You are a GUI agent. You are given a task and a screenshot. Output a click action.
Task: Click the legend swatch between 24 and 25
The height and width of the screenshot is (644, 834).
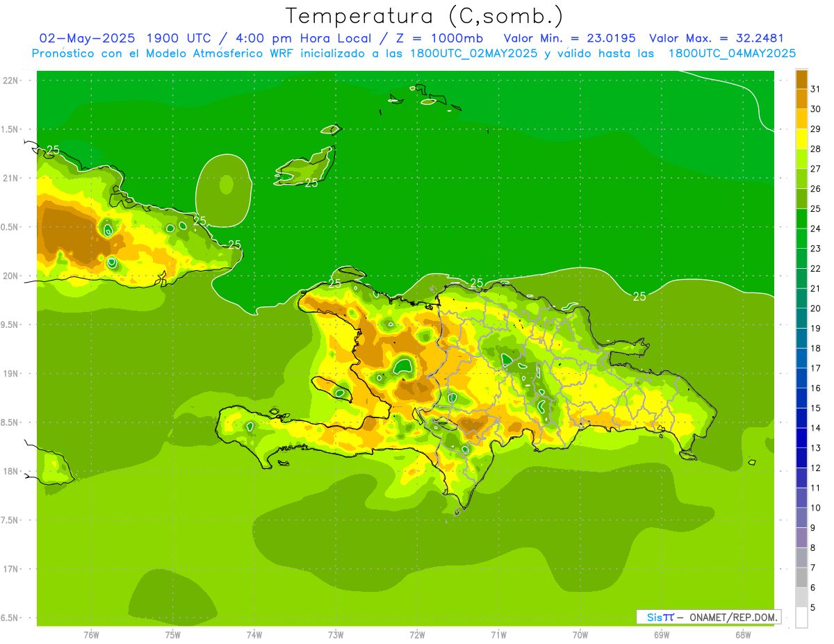point(801,219)
